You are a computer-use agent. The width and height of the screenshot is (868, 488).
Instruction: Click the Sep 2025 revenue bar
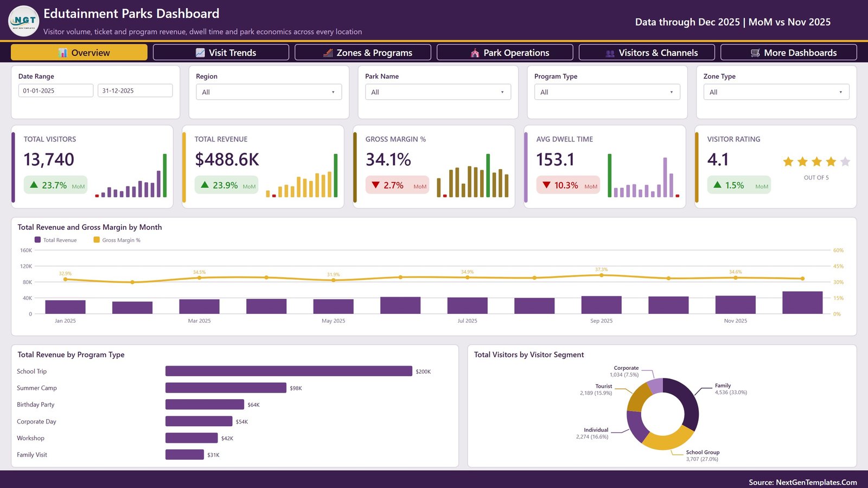(x=601, y=305)
